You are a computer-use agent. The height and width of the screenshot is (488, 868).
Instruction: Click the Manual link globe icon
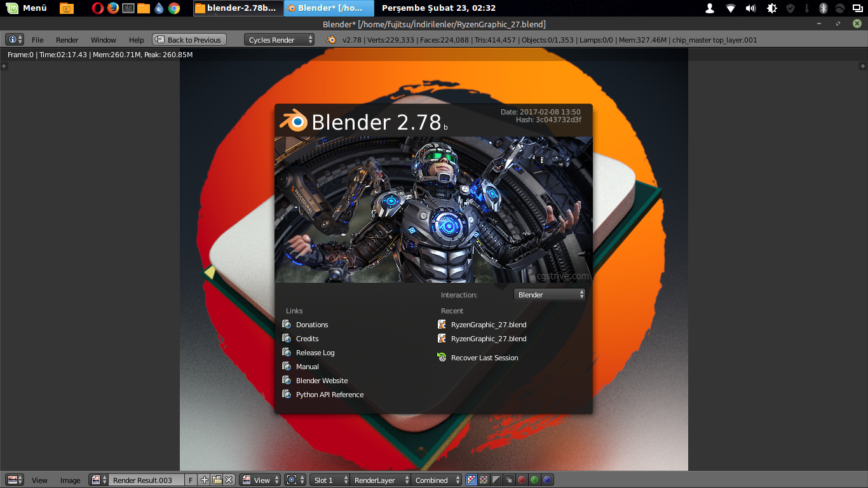287,366
